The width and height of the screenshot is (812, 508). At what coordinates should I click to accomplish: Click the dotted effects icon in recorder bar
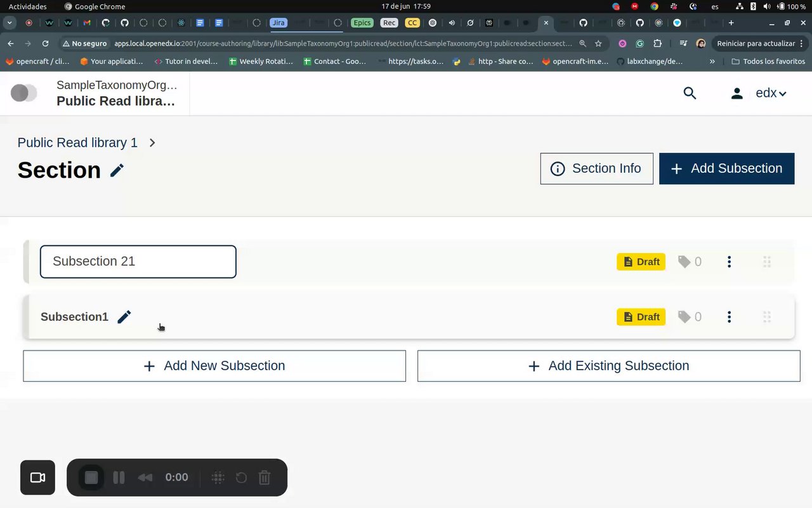tap(218, 478)
